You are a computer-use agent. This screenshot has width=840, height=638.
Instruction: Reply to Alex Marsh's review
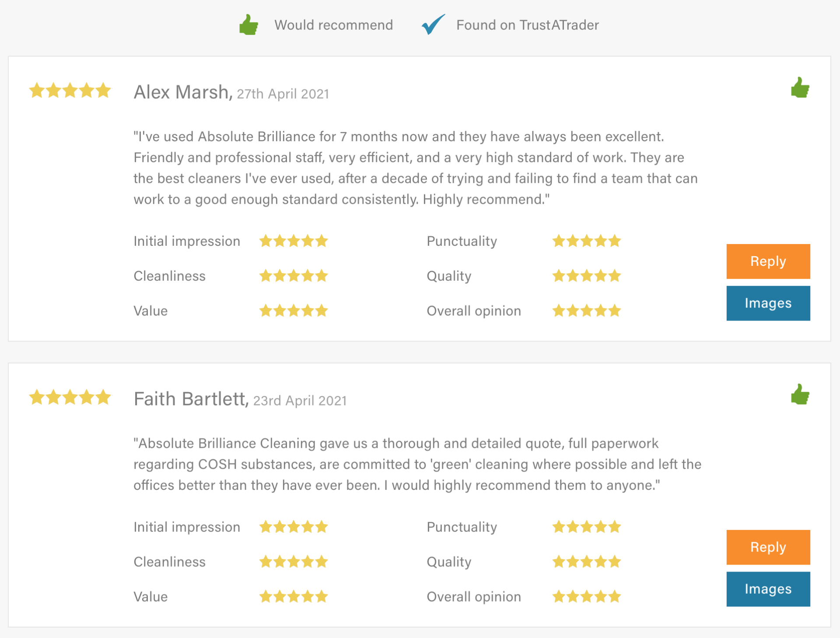[768, 261]
